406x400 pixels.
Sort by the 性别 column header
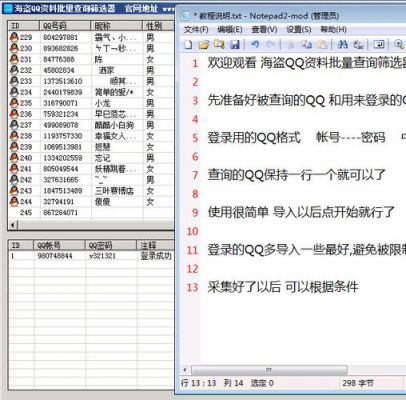(159, 26)
